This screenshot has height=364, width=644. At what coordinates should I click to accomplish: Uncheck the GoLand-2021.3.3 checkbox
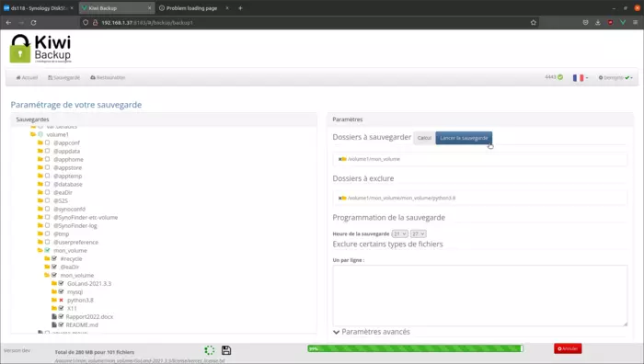click(62, 283)
